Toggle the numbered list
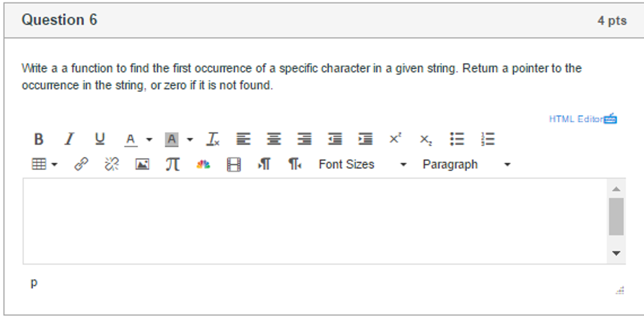The height and width of the screenshot is (319, 644). 488,139
